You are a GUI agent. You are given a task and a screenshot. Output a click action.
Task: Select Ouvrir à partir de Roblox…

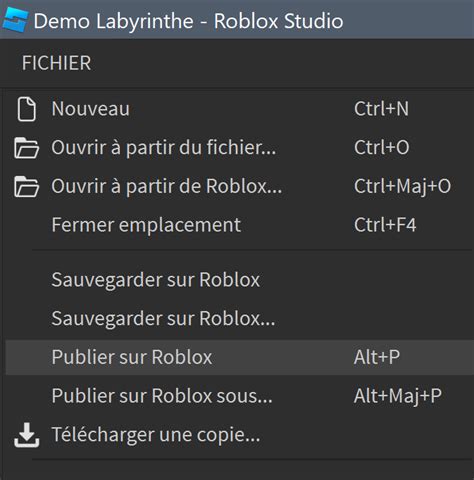coord(240,186)
